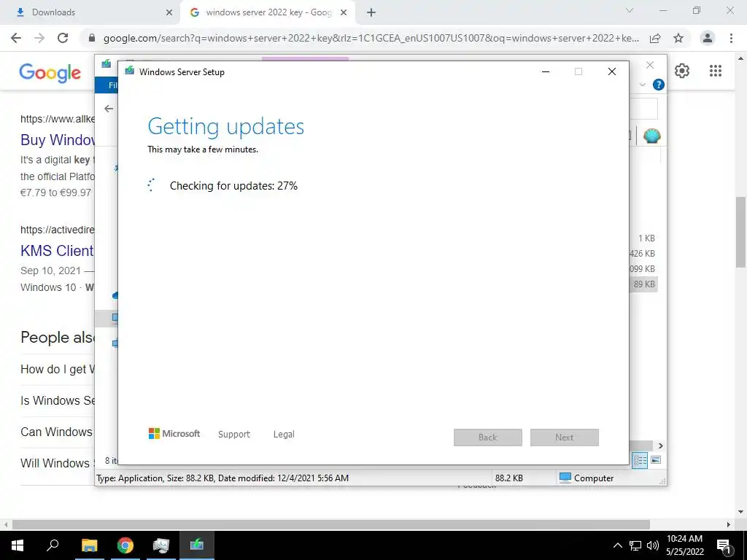Viewport: 747px width, 560px height.
Task: Close the Windows Server Setup window
Action: click(612, 71)
